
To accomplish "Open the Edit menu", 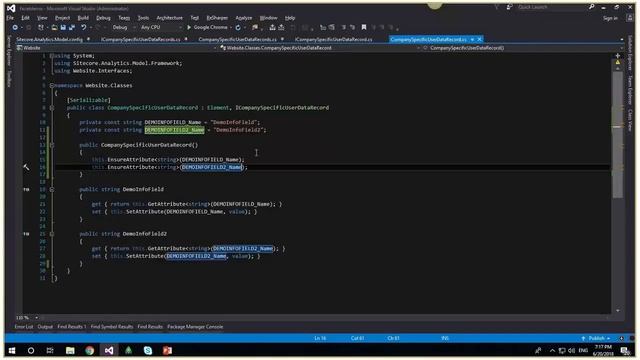I will coord(25,18).
